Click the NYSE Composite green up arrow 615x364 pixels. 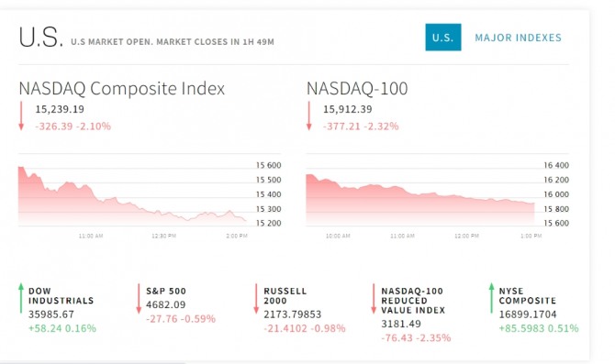click(x=491, y=298)
